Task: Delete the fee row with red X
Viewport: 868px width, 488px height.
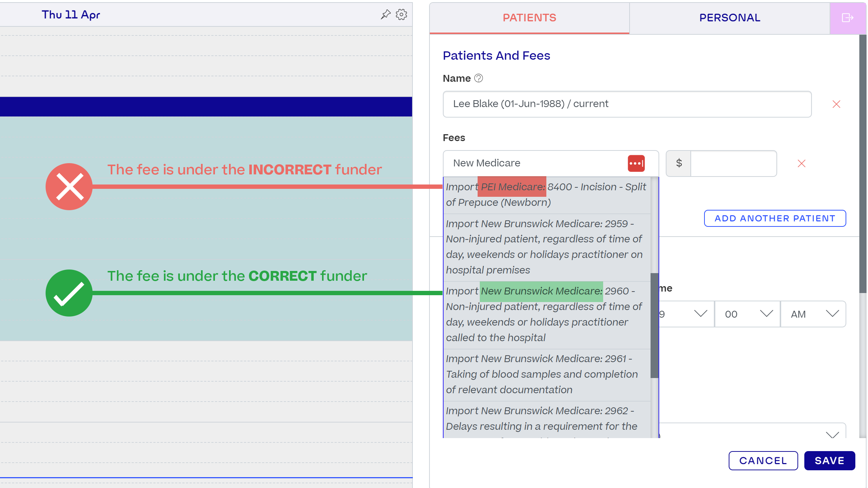Action: tap(801, 164)
